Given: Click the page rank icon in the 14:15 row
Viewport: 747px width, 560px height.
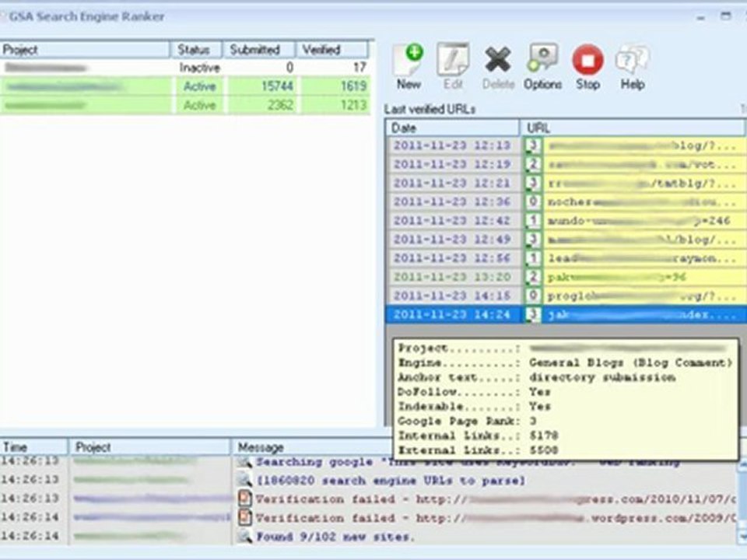Looking at the screenshot, I should coord(532,296).
